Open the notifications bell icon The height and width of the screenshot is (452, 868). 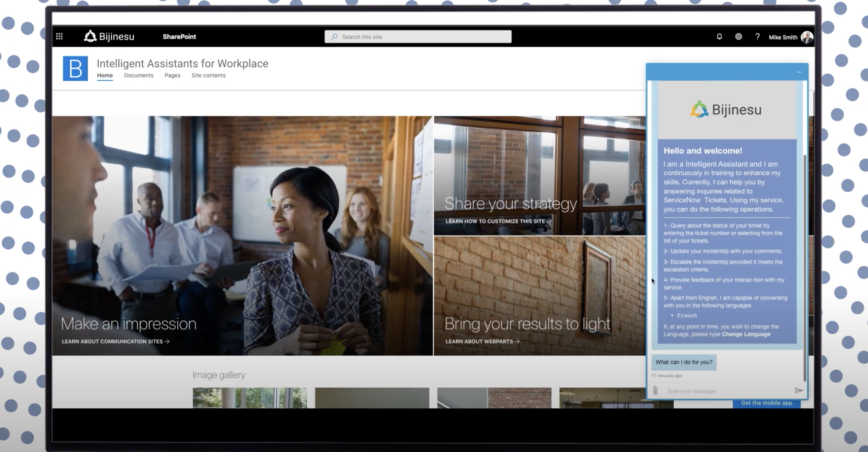coord(719,36)
